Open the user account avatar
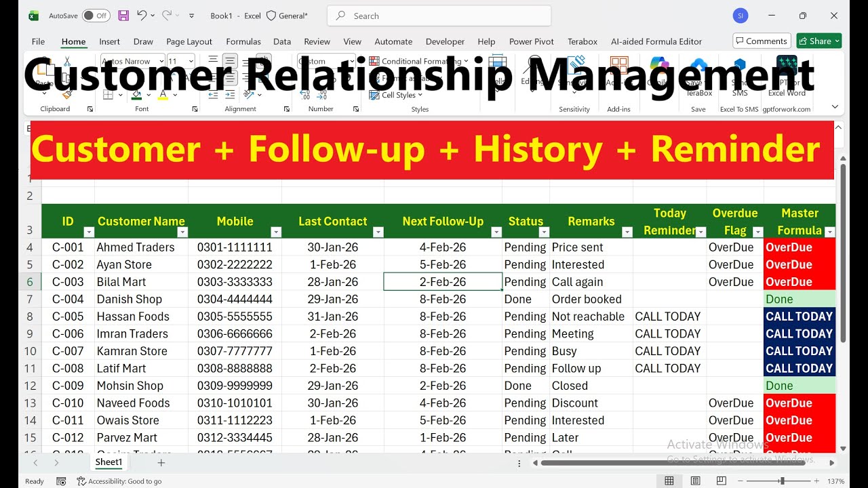Viewport: 868px width, 488px height. point(741,16)
